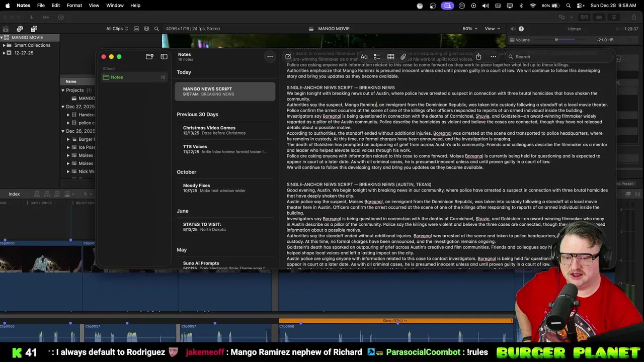Sort the browser by Name column
Image resolution: width=644 pixels, height=362 pixels.
point(77,81)
